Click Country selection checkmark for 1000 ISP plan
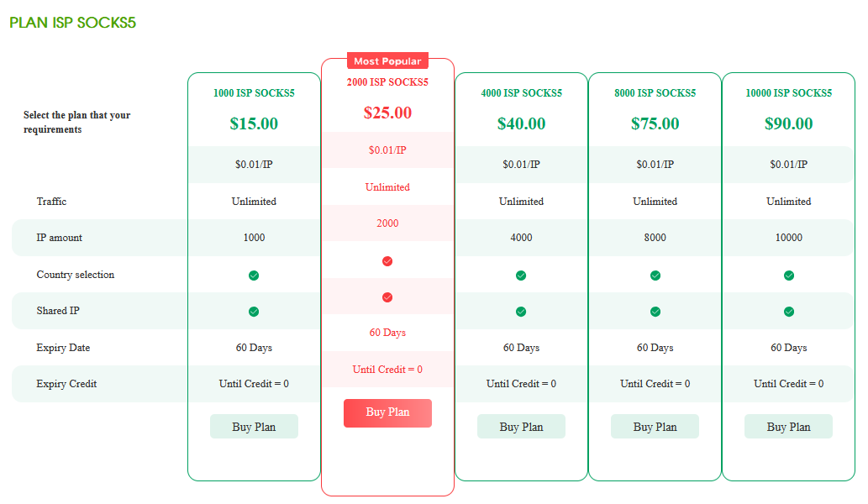Viewport: 868px width, 504px height. [254, 276]
